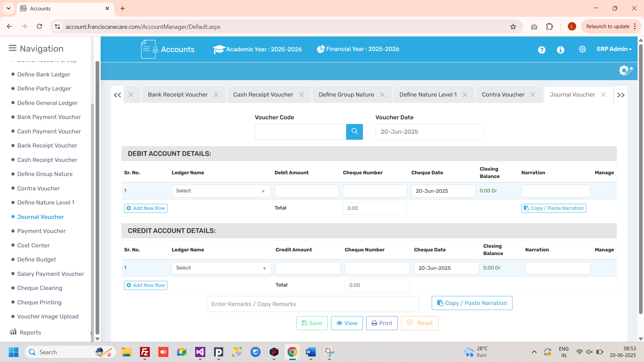Click the Save button
Image resolution: width=644 pixels, height=362 pixels.
(x=312, y=323)
